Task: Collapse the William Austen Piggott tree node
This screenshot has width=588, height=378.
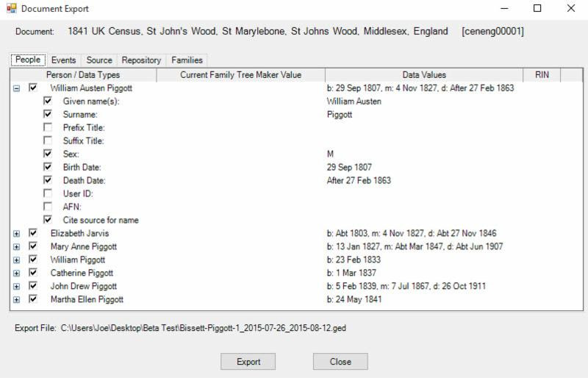Action: tap(16, 88)
